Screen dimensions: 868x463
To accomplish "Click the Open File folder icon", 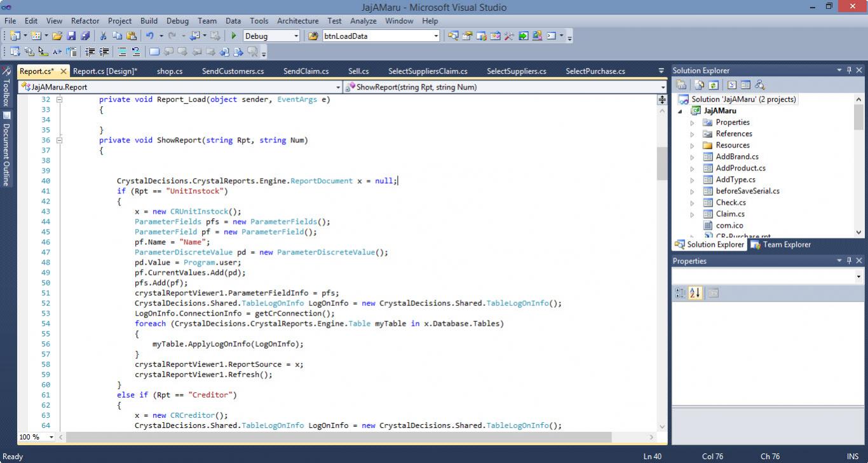I will pyautogui.click(x=57, y=36).
